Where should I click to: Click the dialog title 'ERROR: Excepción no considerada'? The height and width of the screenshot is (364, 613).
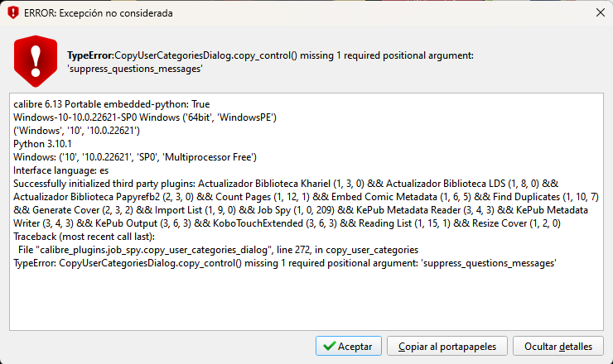click(99, 12)
